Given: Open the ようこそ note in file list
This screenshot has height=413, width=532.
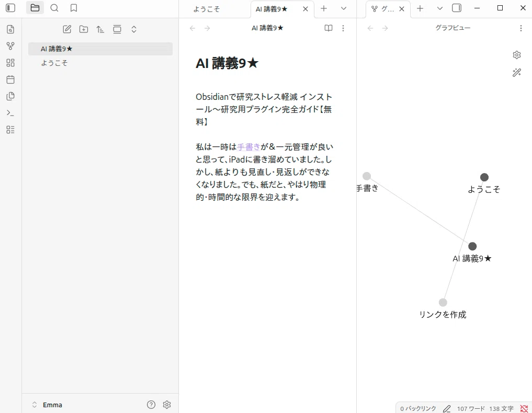Looking at the screenshot, I should pyautogui.click(x=100, y=63).
